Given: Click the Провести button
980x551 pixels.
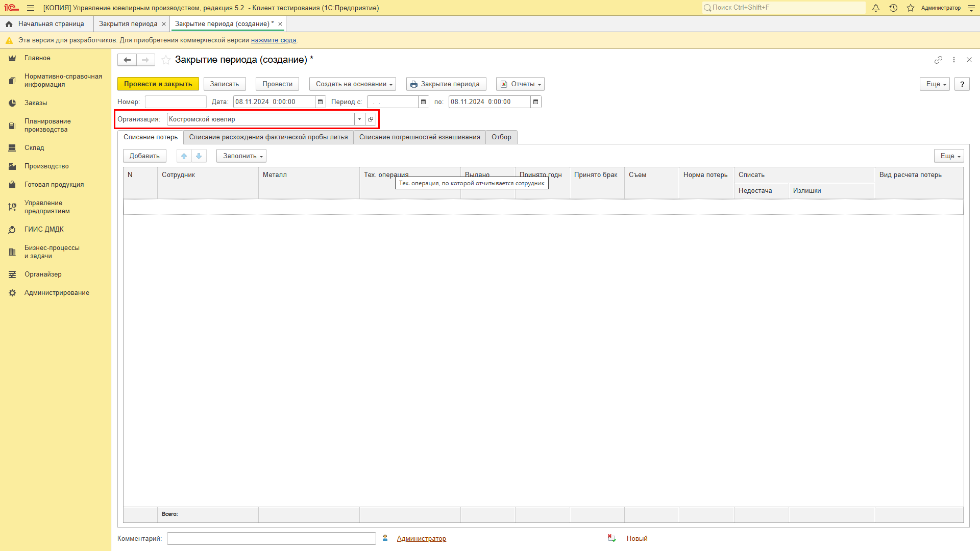Looking at the screenshot, I should (x=278, y=84).
